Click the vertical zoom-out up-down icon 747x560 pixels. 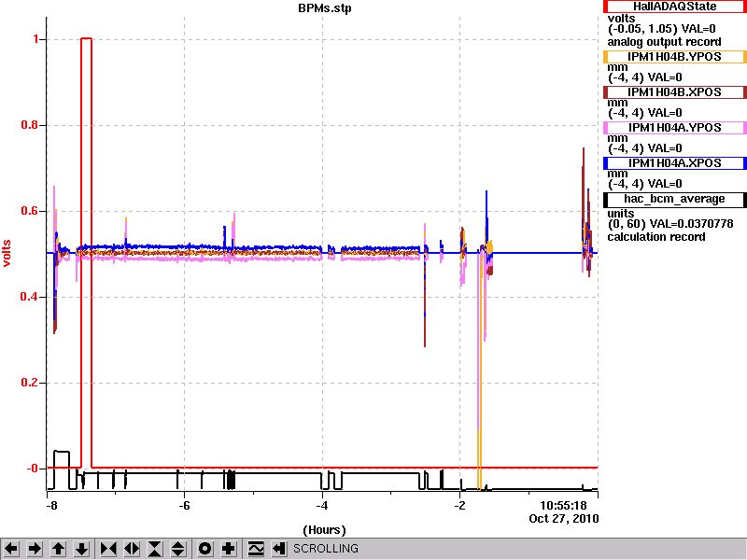[178, 549]
